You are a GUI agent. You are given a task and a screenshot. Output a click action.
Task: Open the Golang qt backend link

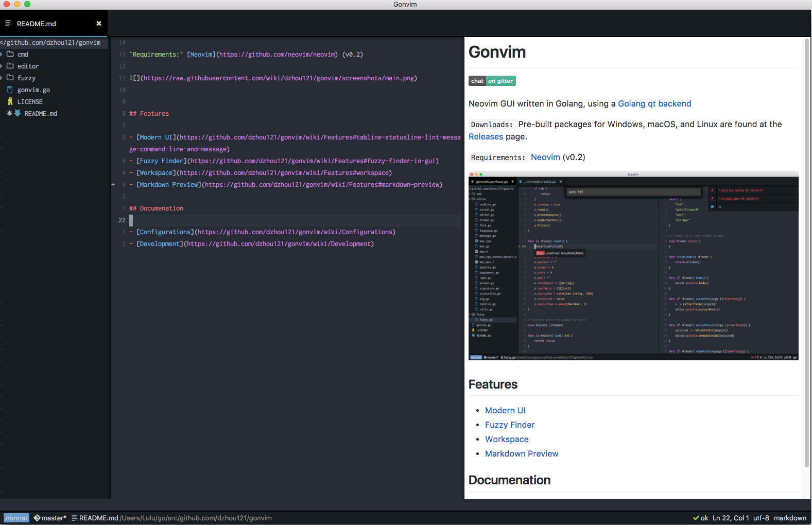[654, 103]
